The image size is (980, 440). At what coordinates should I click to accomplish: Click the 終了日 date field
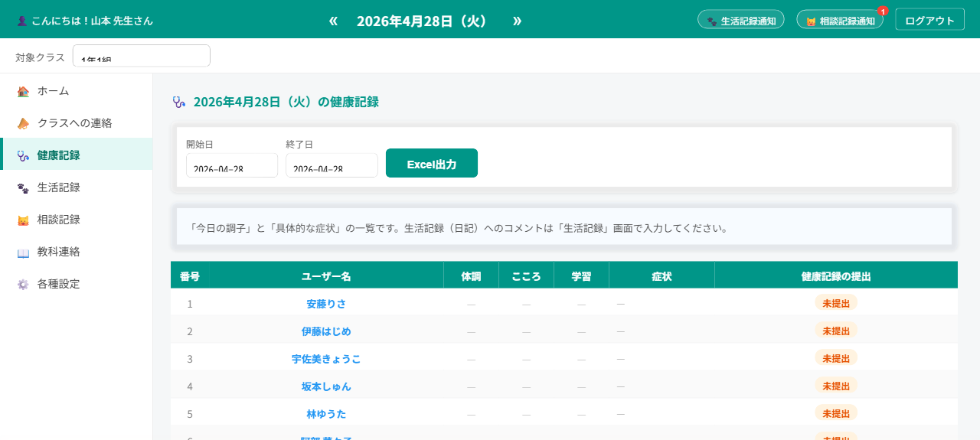coord(332,166)
